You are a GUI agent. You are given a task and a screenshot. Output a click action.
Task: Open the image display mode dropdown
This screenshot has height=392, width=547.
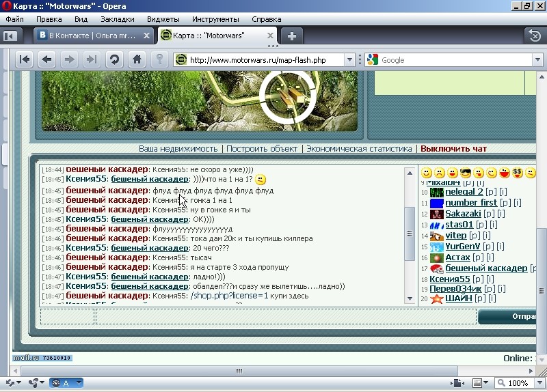[485, 382]
